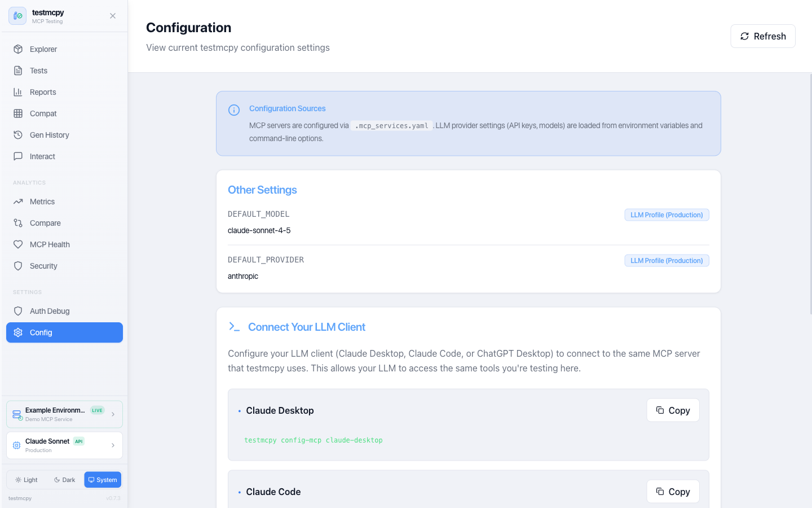Click the refresh arrows icon

(x=744, y=36)
